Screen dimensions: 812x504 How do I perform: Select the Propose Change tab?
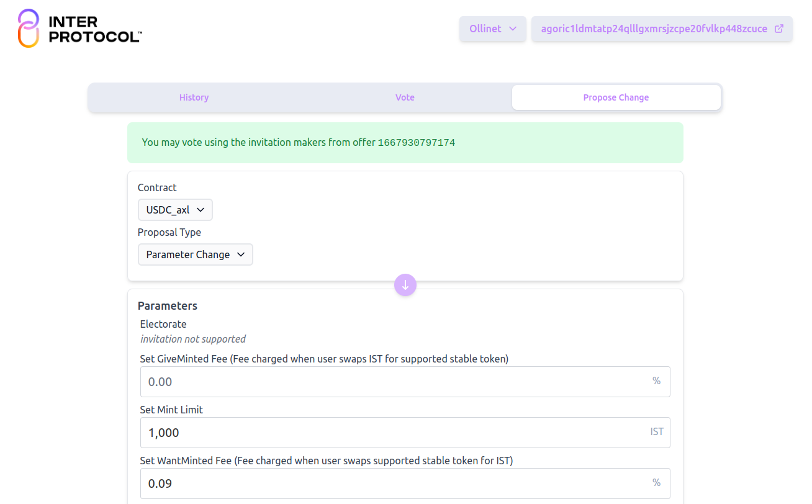616,97
